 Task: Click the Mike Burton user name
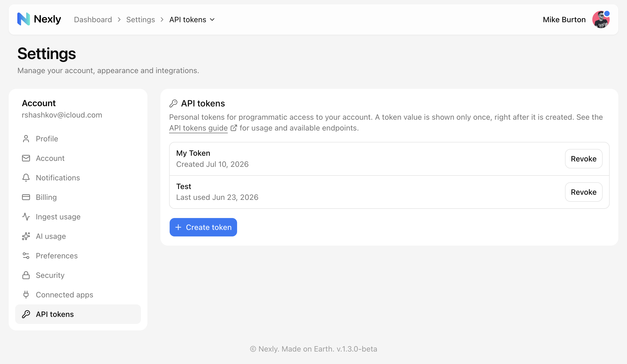click(x=564, y=19)
